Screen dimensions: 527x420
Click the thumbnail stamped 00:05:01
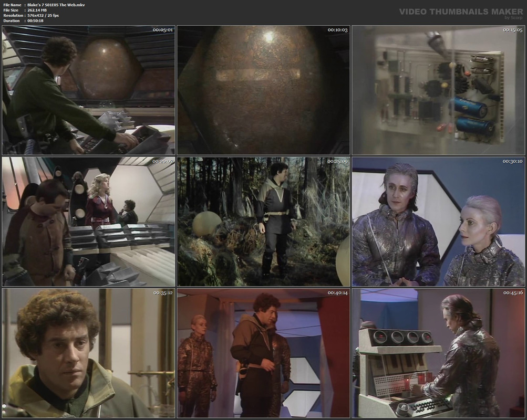(88, 90)
